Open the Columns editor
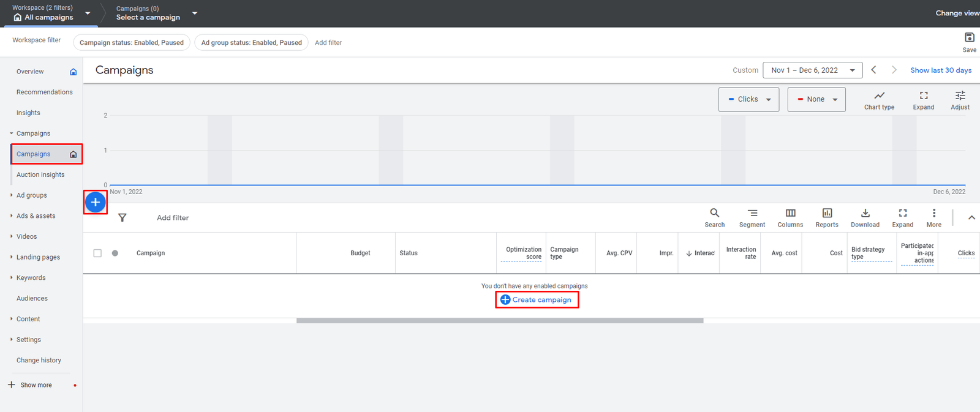This screenshot has width=980, height=412. click(790, 217)
